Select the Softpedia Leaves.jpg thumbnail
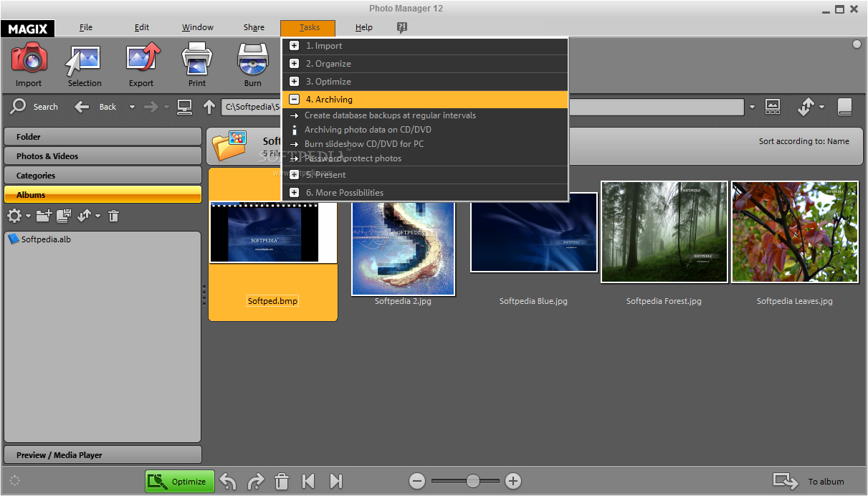868x496 pixels. pyautogui.click(x=795, y=232)
